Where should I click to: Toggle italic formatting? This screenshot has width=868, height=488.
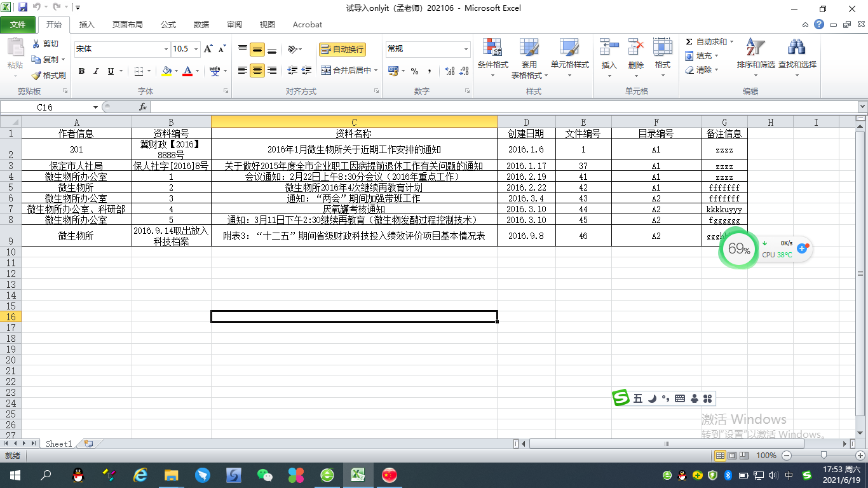click(96, 71)
